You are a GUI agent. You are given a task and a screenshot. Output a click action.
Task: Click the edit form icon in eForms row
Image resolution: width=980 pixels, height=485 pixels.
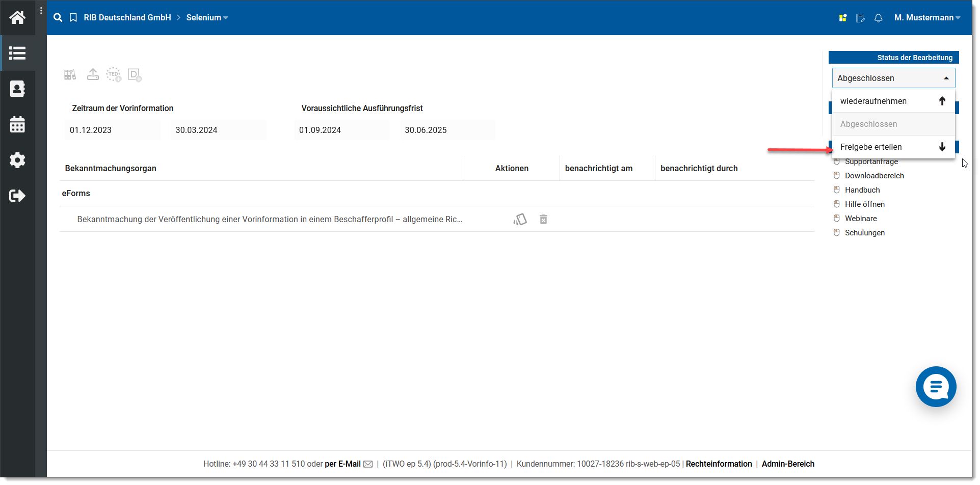click(520, 220)
